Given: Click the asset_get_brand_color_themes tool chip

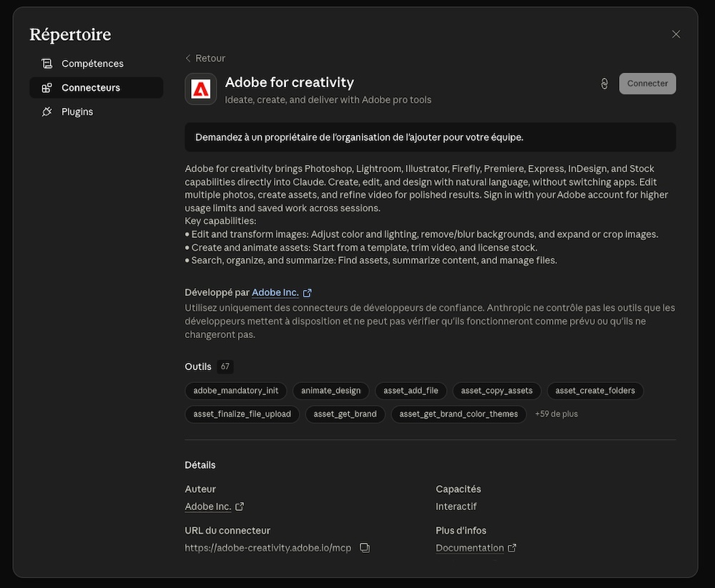Looking at the screenshot, I should [458, 414].
